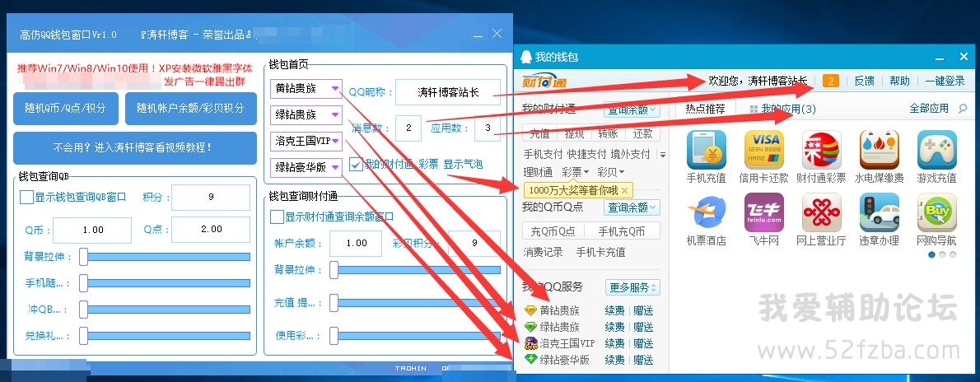The height and width of the screenshot is (382, 980).
Task: Click the 黄钻贵族 diamond icon
Action: pos(530,310)
